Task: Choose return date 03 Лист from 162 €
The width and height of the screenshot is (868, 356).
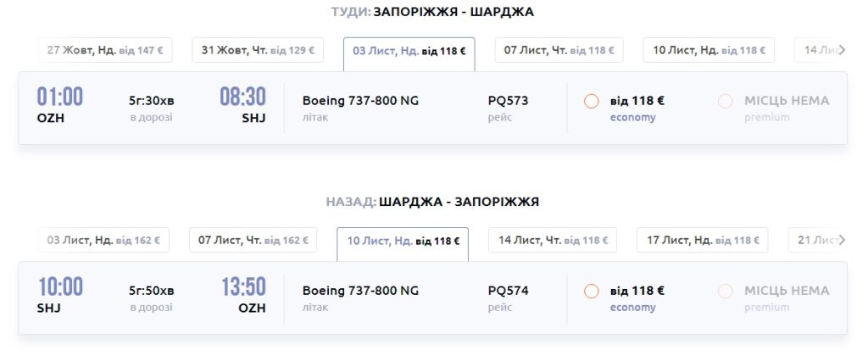Action: click(103, 240)
